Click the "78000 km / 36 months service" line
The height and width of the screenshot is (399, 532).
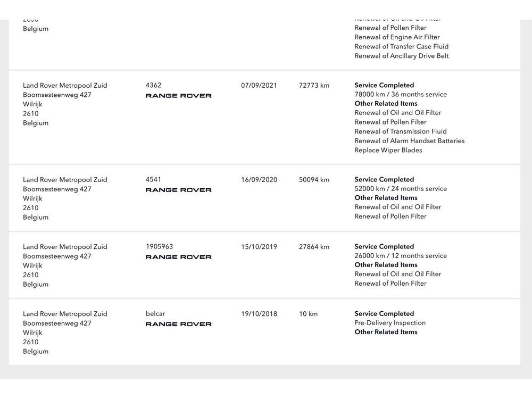coord(401,94)
